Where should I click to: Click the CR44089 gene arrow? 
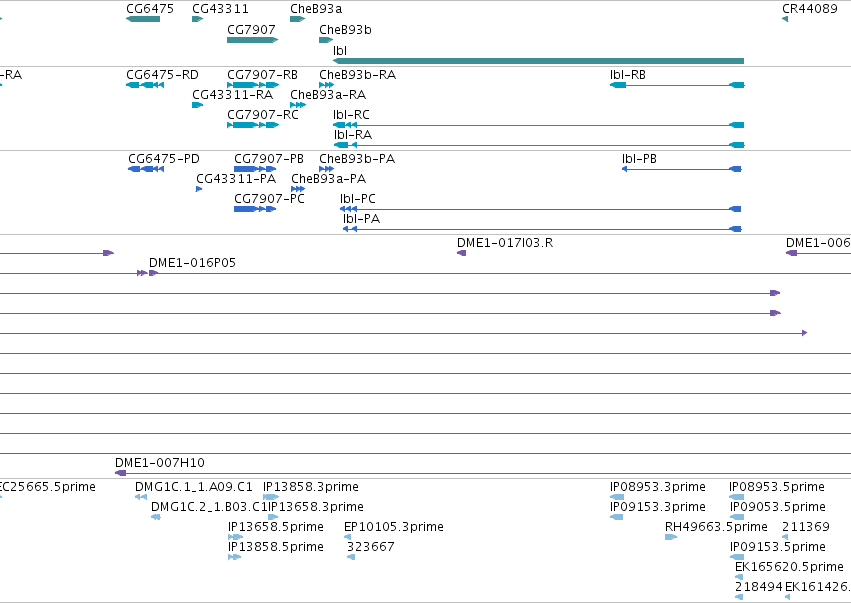785,19
